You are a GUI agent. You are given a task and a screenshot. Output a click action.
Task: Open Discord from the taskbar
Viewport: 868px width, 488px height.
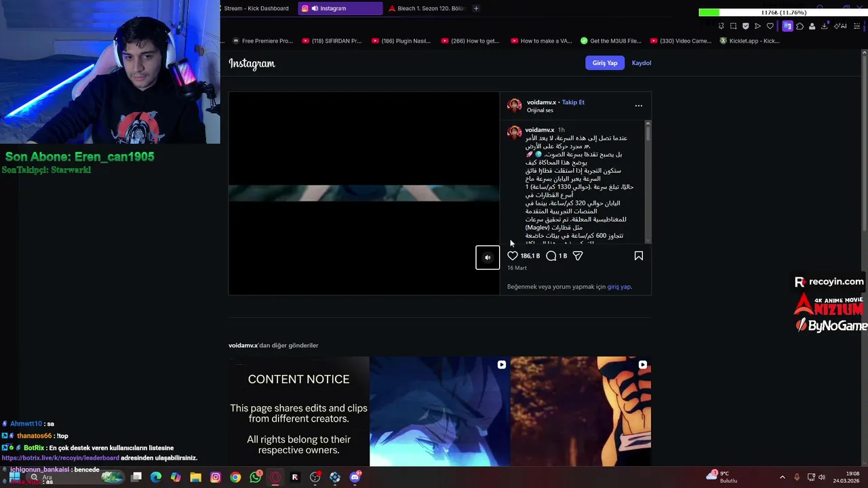coord(355,477)
